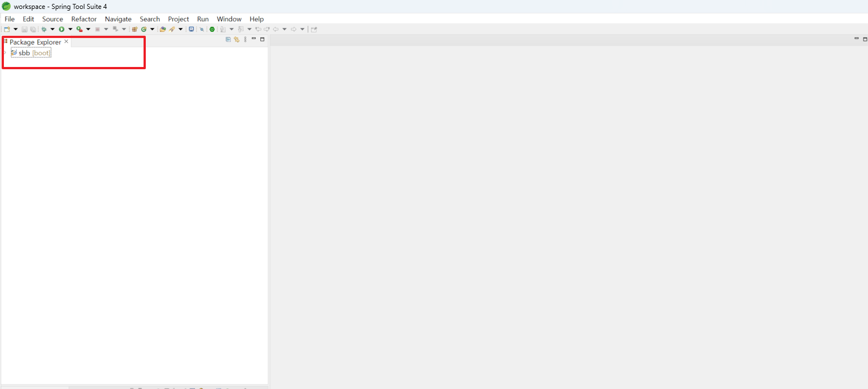Open the dropdown beside the Stop square icon
This screenshot has width=868, height=389.
coord(106,29)
